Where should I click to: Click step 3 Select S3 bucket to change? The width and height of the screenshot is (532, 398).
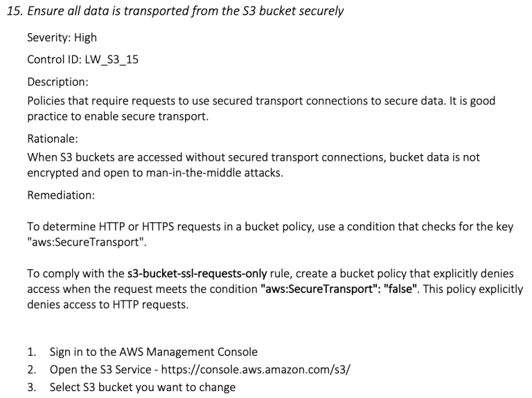pyautogui.click(x=132, y=387)
